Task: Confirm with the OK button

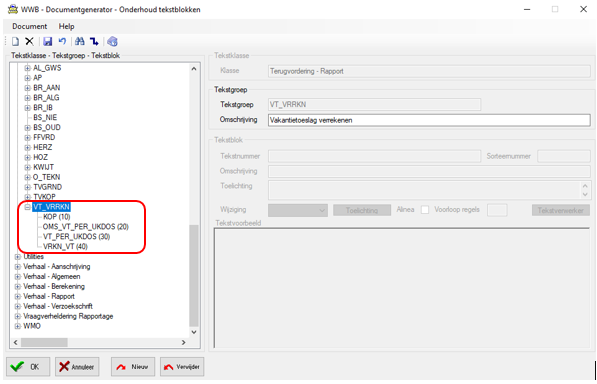Action: click(28, 366)
